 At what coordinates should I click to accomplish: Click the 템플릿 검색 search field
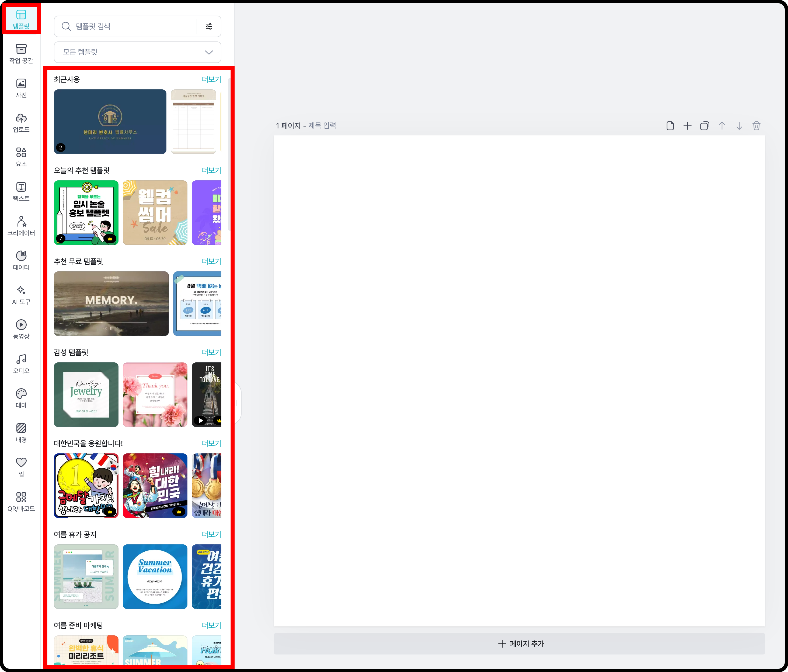click(129, 26)
